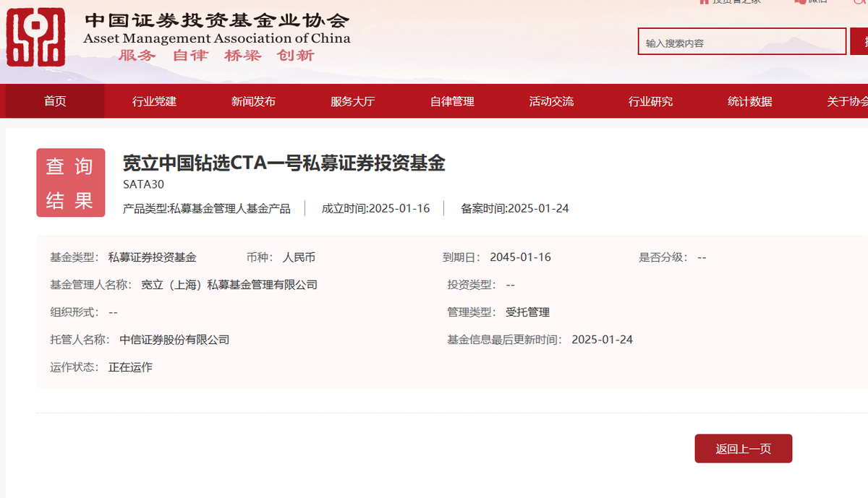Viewport: 868px width, 498px height.
Task: Click the 投资类型 label
Action: pyautogui.click(x=472, y=285)
